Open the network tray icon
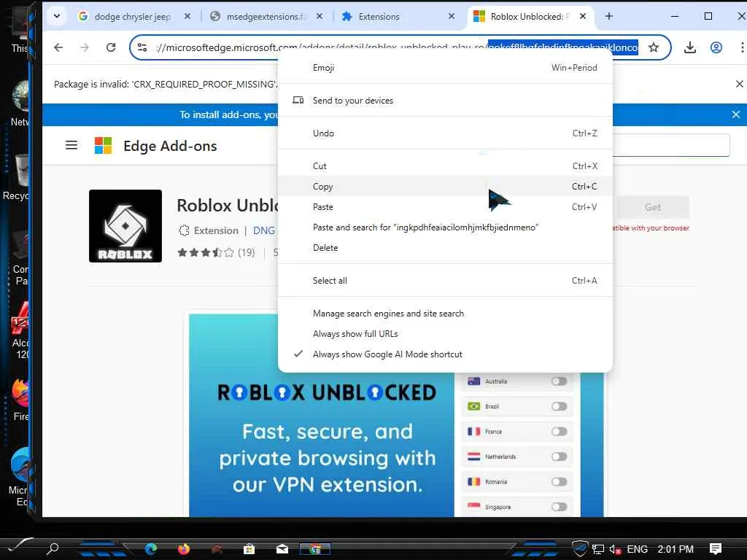This screenshot has height=560, width=747. point(598,550)
